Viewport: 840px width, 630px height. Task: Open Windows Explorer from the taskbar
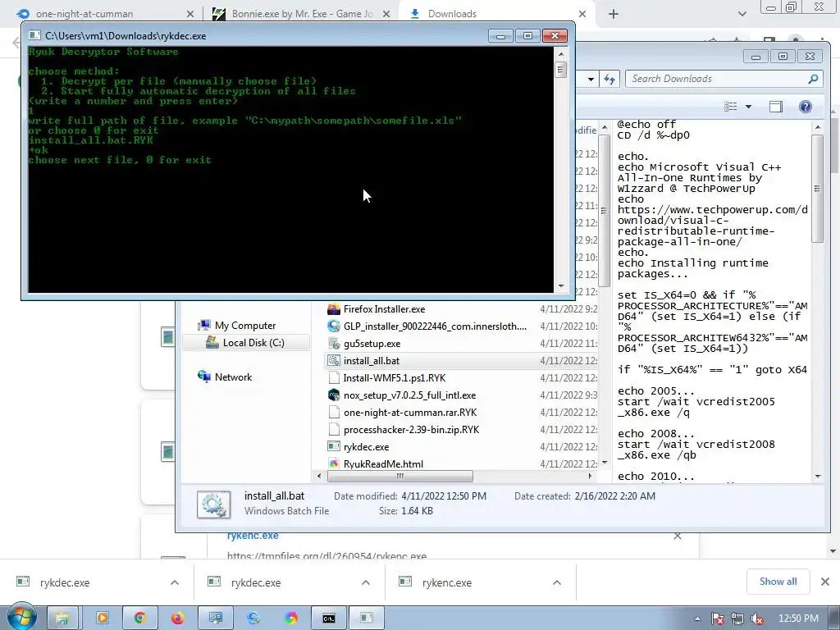(62, 619)
